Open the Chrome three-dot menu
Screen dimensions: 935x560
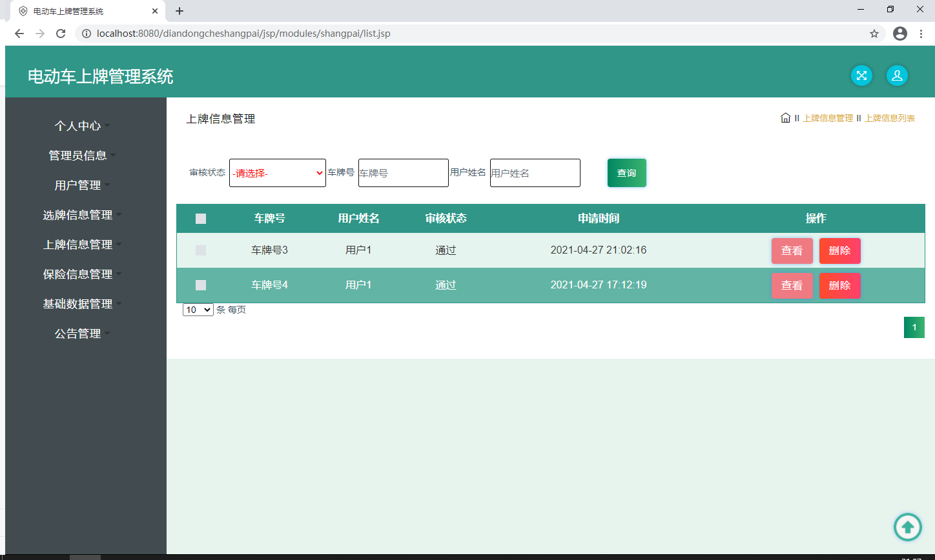[921, 34]
